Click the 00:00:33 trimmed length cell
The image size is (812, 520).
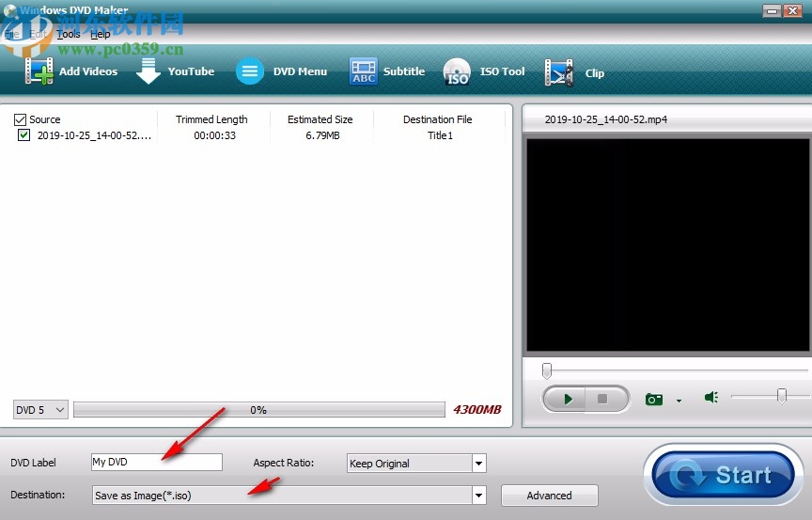(x=214, y=135)
